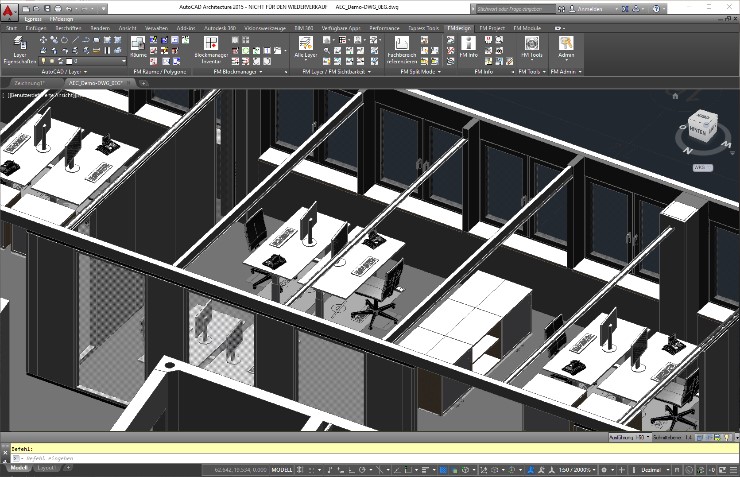
Task: Switch to the FM Project ribbon tab
Action: [x=491, y=29]
